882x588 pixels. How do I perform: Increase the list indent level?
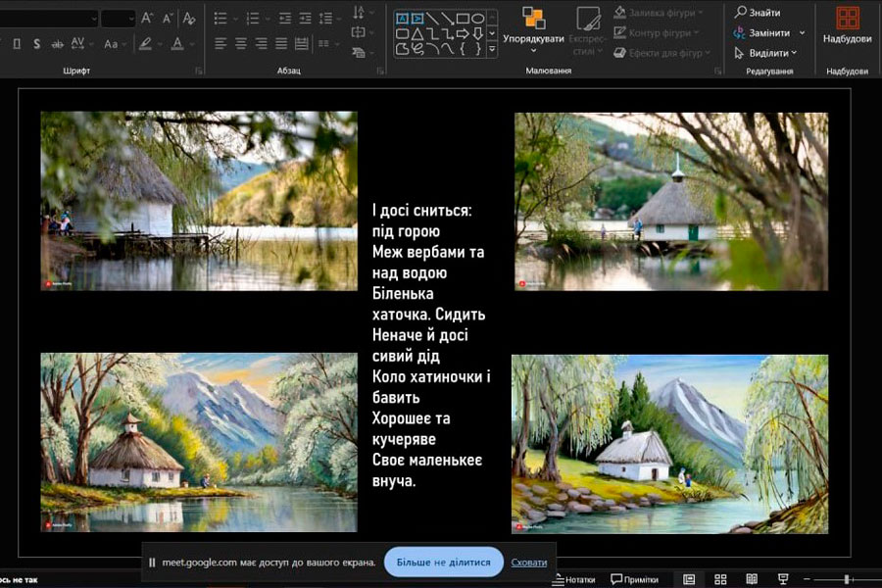point(306,18)
